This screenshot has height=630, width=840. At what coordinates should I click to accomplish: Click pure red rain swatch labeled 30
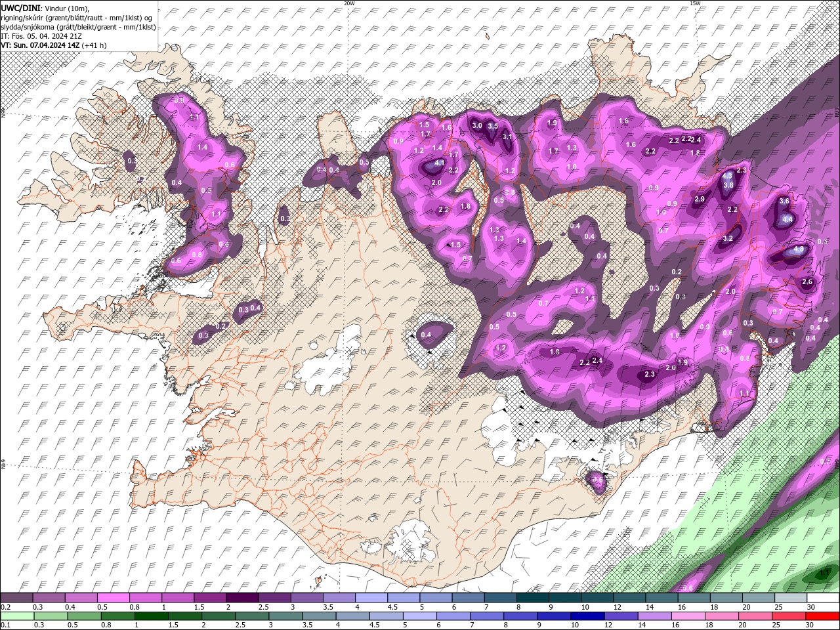[x=822, y=616]
